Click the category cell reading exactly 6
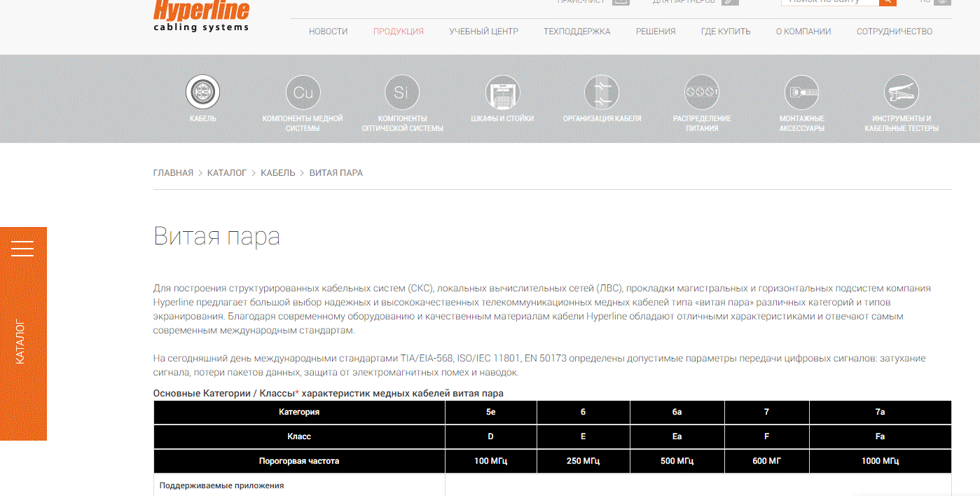Image resolution: width=980 pixels, height=496 pixels. click(584, 412)
